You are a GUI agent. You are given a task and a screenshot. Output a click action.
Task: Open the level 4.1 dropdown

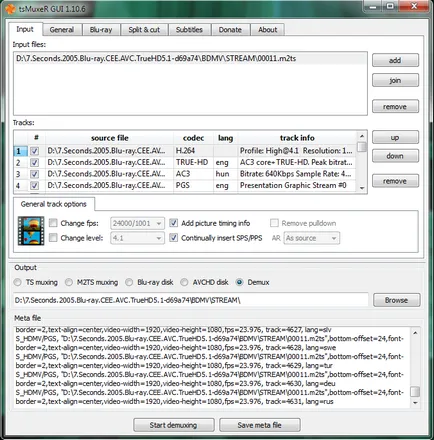point(137,238)
